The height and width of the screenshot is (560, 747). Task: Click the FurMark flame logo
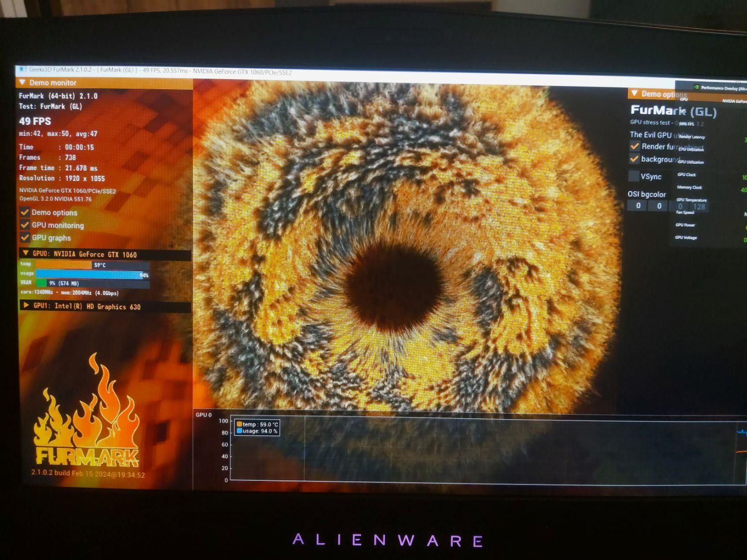click(86, 411)
